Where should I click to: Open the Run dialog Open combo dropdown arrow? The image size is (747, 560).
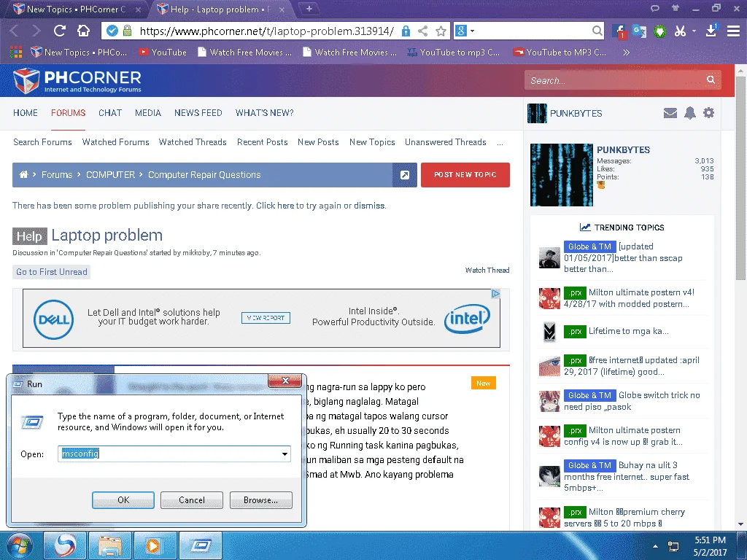point(285,454)
